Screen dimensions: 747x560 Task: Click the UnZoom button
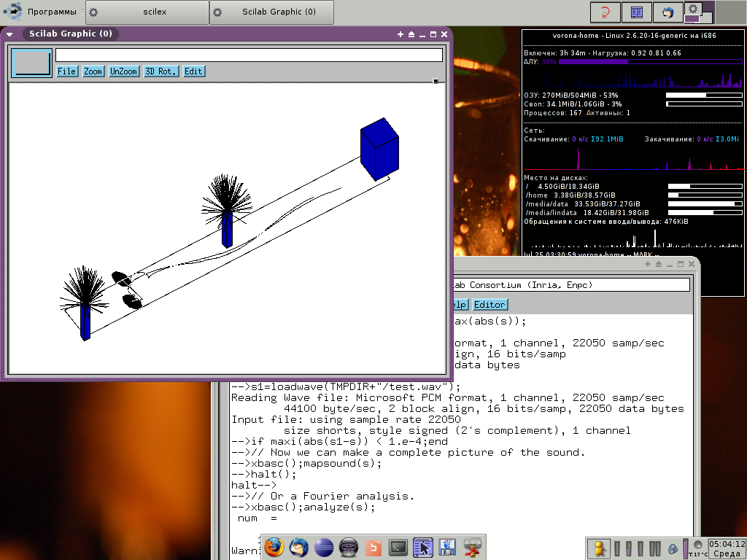point(123,71)
